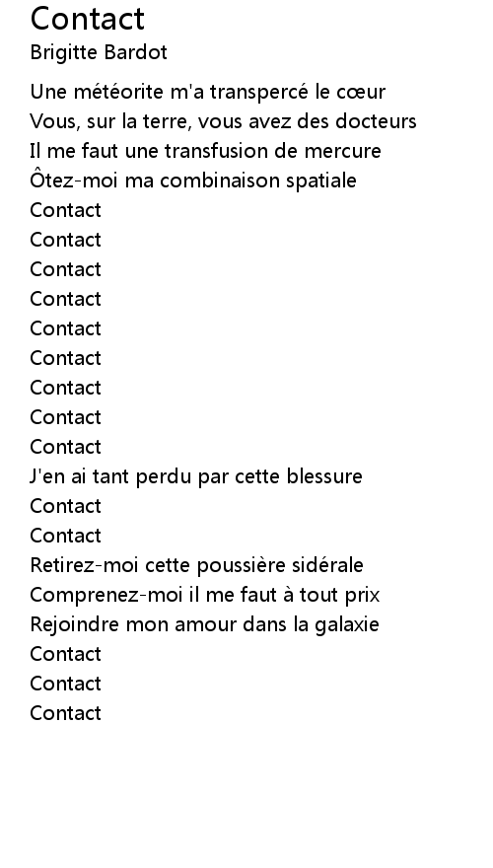Select the Contact line right after 'la galaxie'
The image size is (493, 868).
click(x=65, y=654)
